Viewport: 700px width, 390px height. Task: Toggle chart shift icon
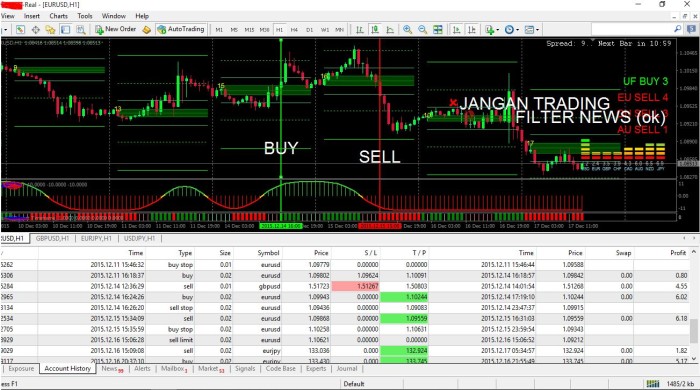tap(471, 29)
